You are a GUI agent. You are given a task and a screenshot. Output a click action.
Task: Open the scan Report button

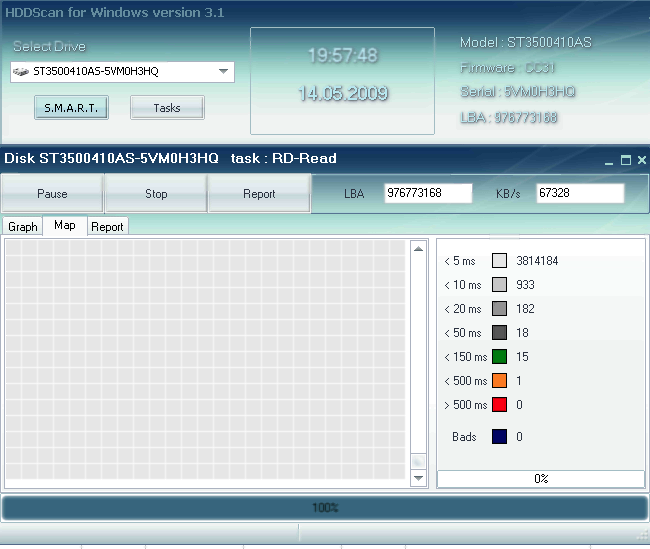259,194
